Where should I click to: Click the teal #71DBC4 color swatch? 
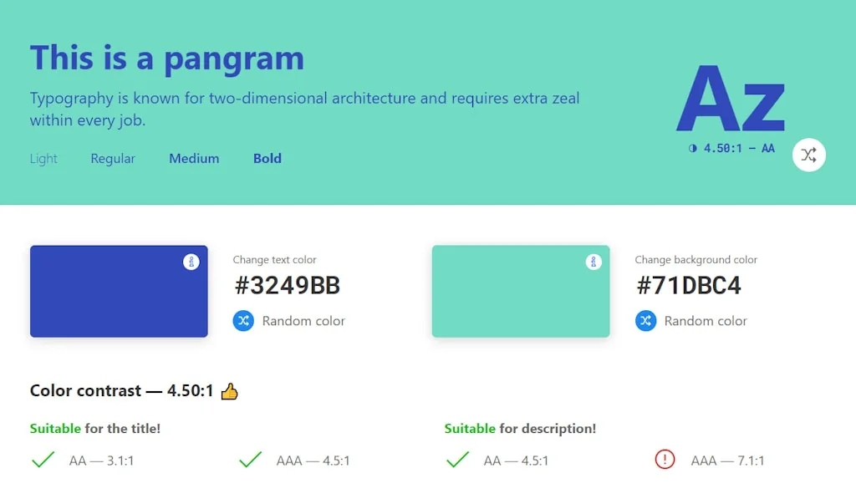coord(520,292)
